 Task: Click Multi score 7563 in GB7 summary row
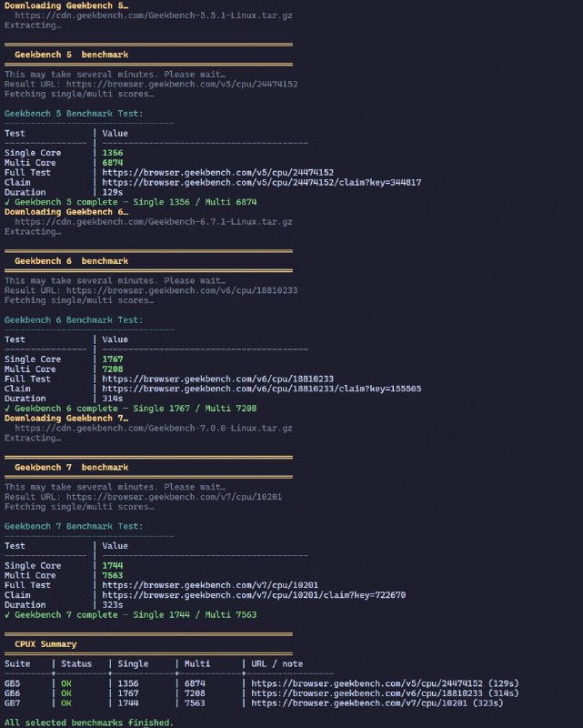(195, 703)
